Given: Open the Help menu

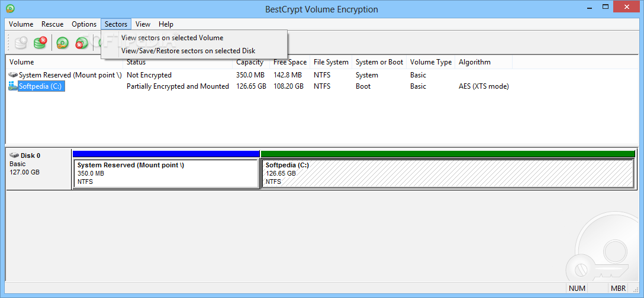Looking at the screenshot, I should pyautogui.click(x=166, y=24).
